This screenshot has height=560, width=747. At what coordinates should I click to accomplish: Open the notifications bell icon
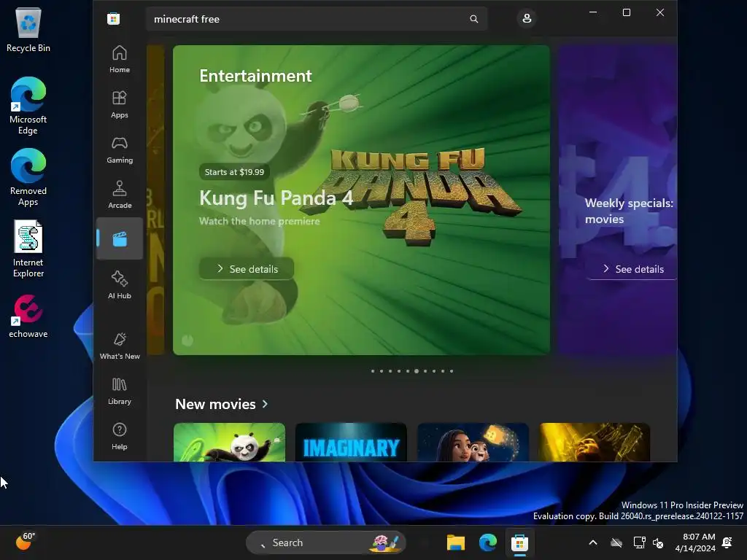[x=727, y=542]
